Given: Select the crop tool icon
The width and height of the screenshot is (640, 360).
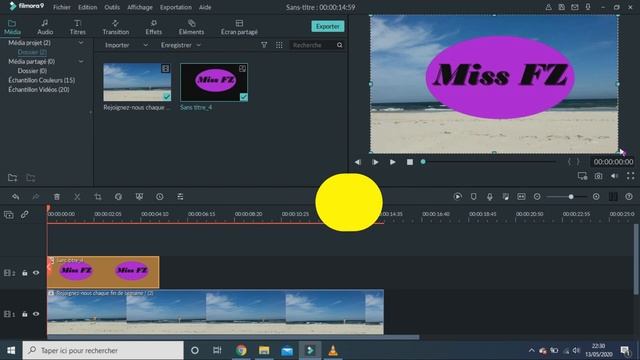Looking at the screenshot, I should click(x=98, y=197).
